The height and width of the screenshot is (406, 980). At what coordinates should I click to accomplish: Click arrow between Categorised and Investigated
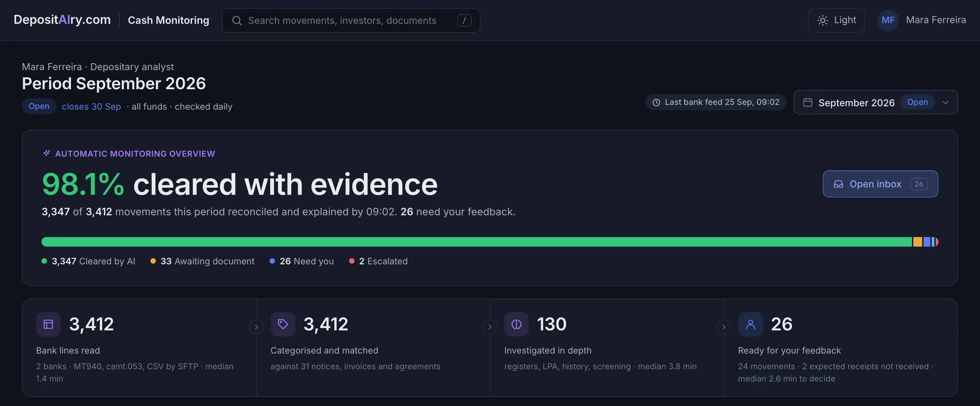490,327
